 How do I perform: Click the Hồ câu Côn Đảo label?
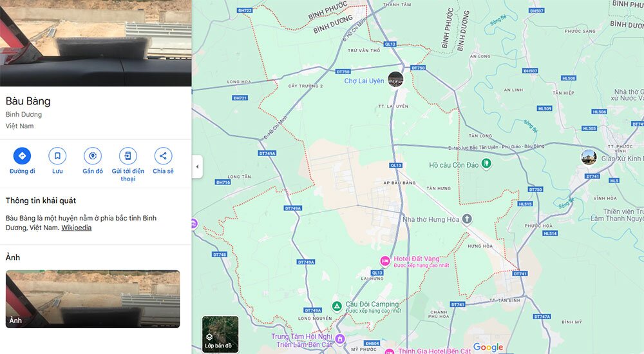pyautogui.click(x=455, y=166)
